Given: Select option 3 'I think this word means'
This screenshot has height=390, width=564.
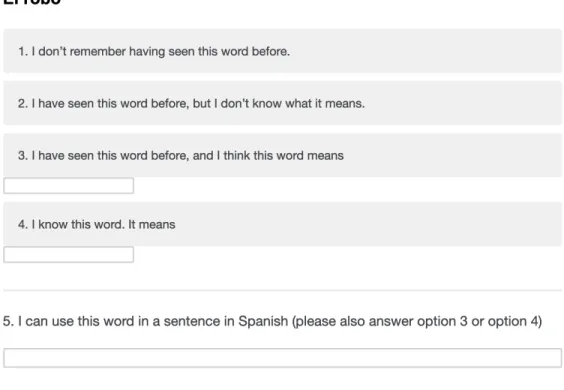Looking at the screenshot, I should point(283,155).
